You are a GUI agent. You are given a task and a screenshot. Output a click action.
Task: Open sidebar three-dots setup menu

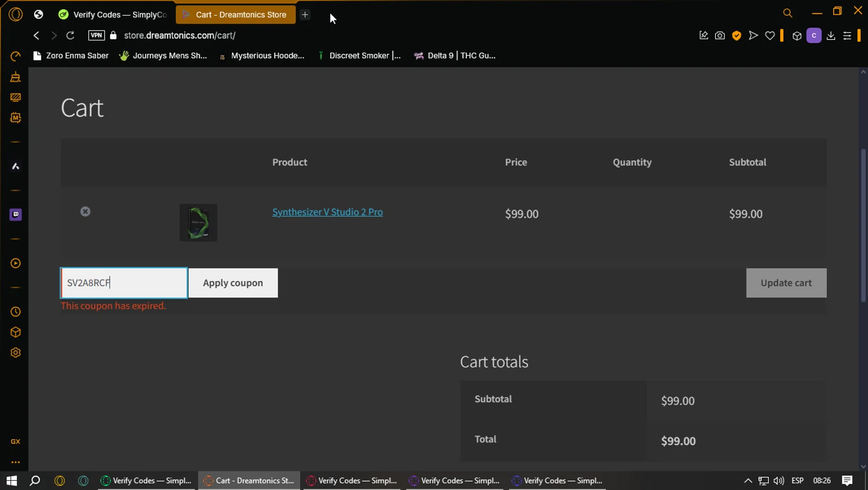click(x=16, y=462)
